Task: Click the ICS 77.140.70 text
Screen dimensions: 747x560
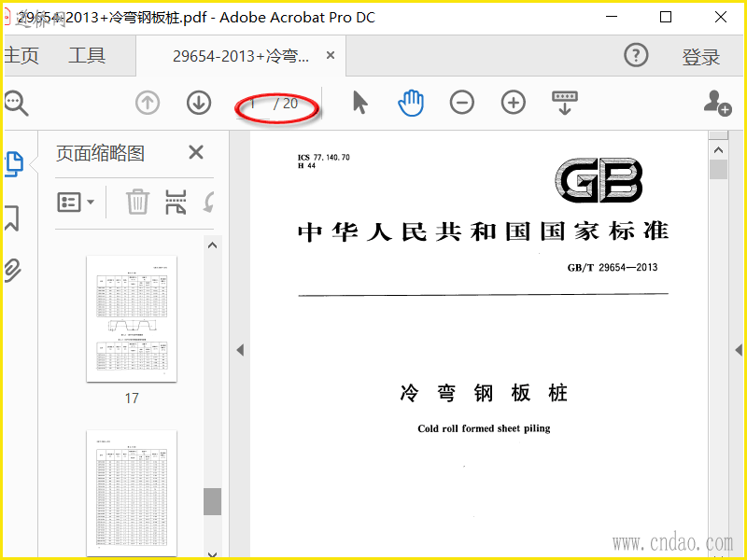Action: click(x=324, y=157)
